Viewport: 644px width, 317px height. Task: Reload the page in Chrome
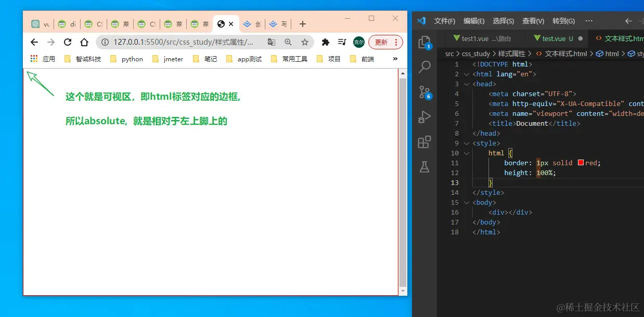click(x=68, y=42)
